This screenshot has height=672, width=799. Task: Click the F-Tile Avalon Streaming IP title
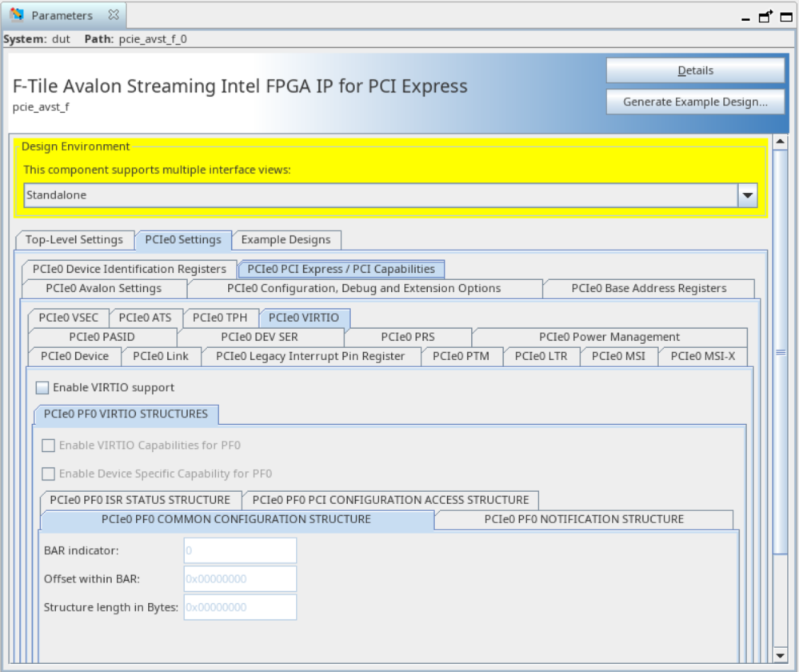click(x=240, y=86)
